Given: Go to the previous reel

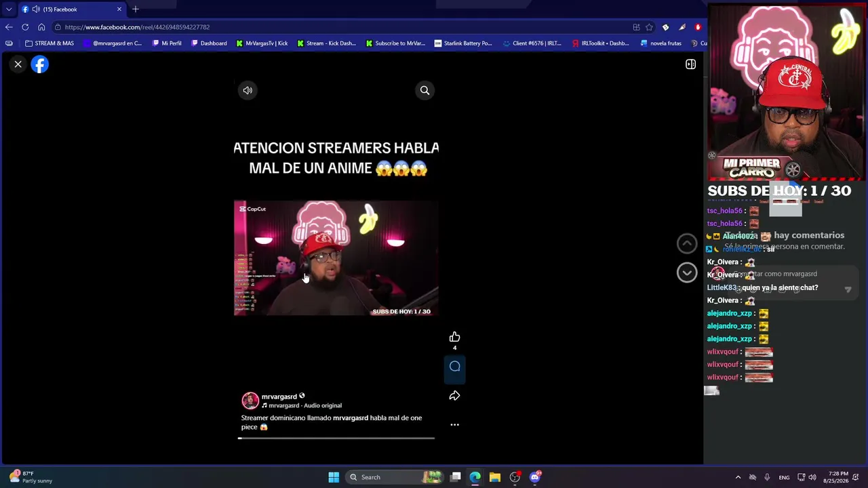Looking at the screenshot, I should [x=686, y=243].
